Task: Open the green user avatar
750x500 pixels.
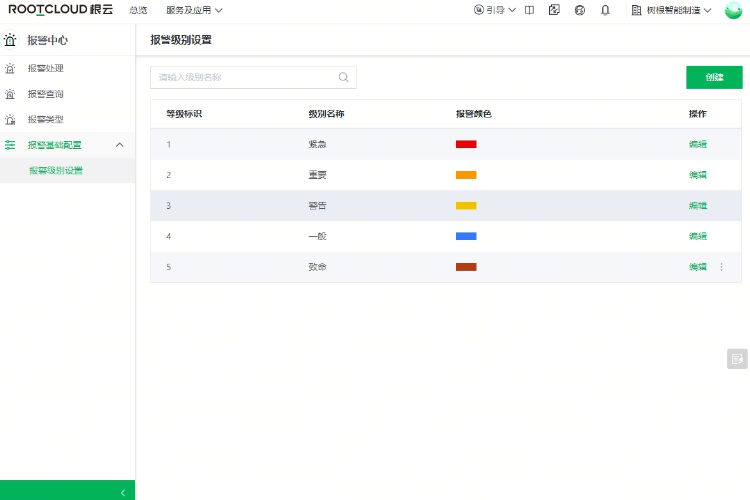Action: (x=733, y=10)
